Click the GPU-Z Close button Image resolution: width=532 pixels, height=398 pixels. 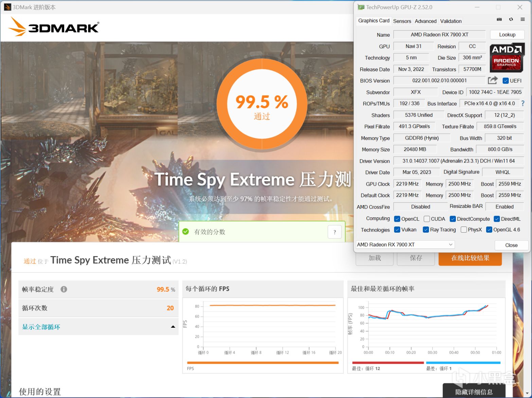point(511,245)
